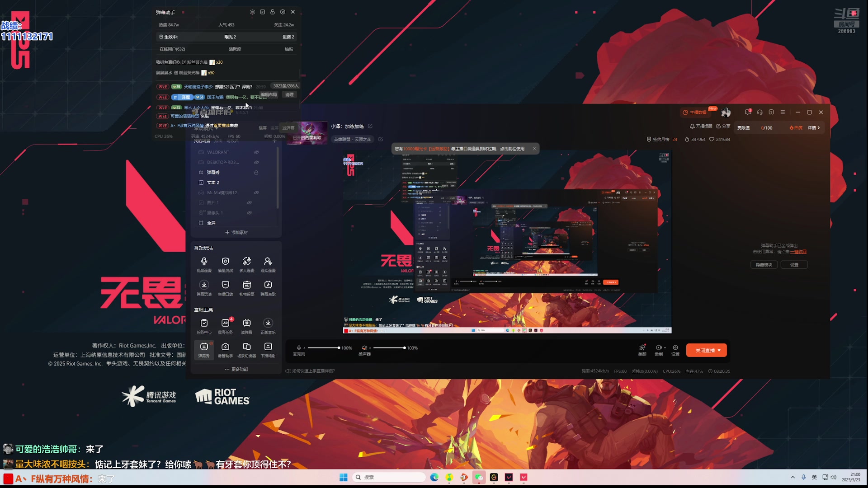
Task: Expand 录制 options arrow
Action: (665, 347)
